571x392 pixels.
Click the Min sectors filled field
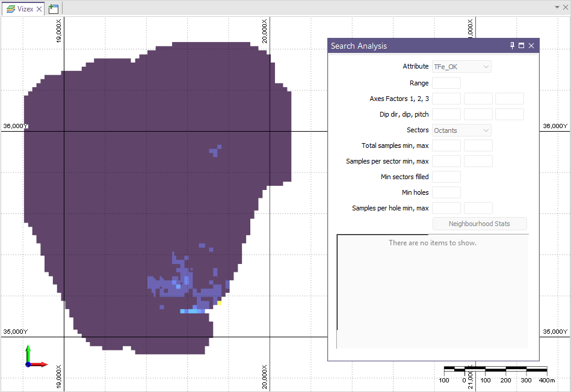(x=446, y=177)
